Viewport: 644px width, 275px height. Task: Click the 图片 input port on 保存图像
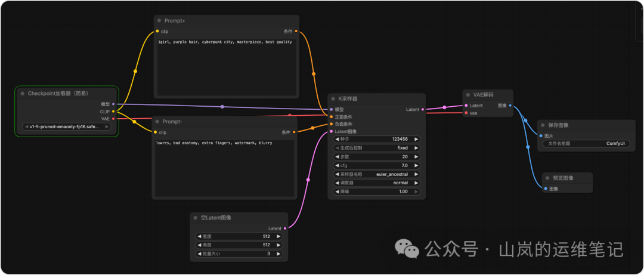(541, 135)
